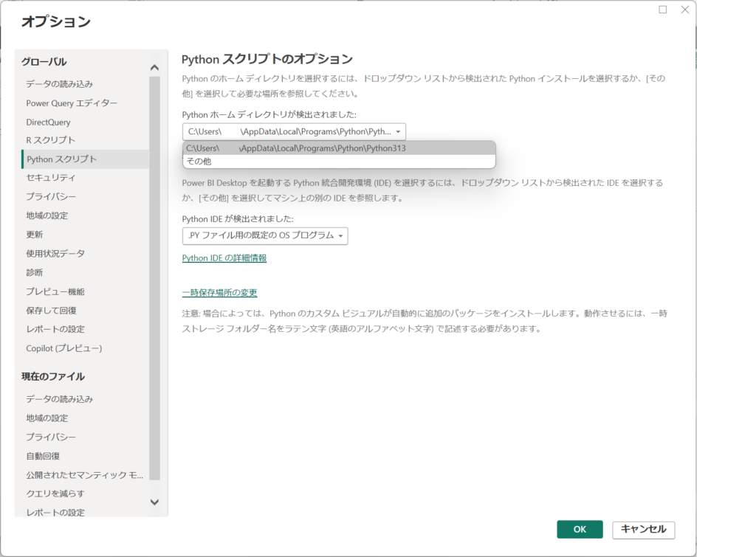The image size is (756, 557).
Task: Click the グローバル section header
Action: click(44, 62)
